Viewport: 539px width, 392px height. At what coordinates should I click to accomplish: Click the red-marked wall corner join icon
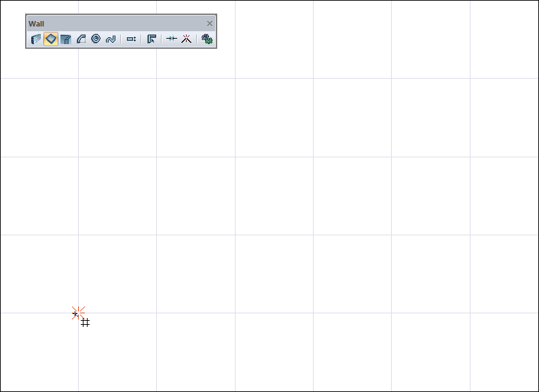tap(186, 39)
